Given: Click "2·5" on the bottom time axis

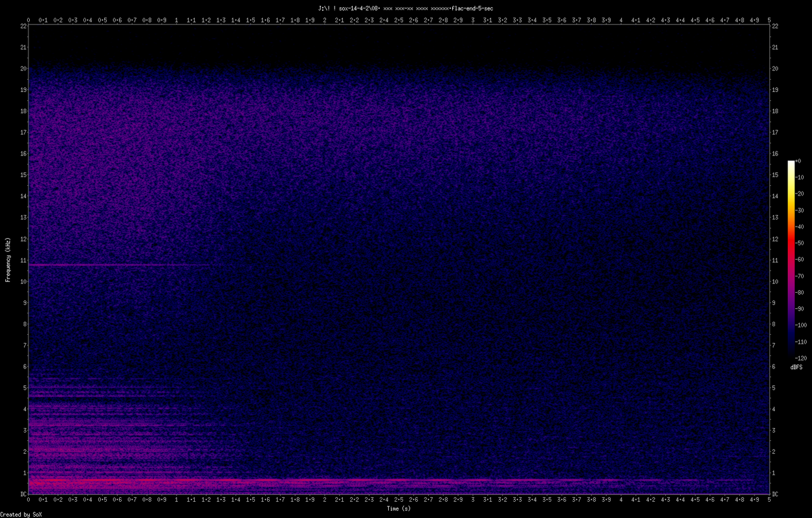Looking at the screenshot, I should pyautogui.click(x=399, y=500).
